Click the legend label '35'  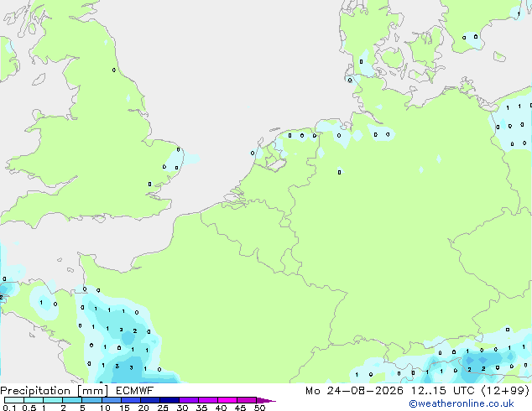coord(201,408)
